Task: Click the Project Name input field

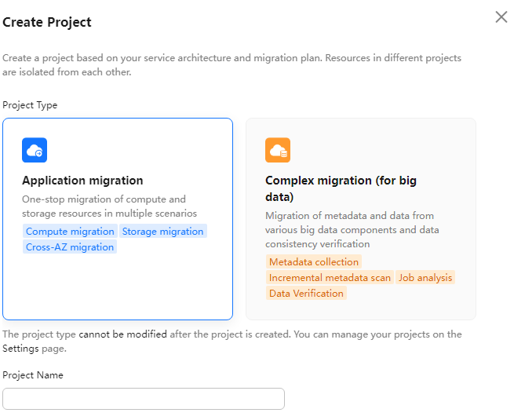Action: point(144,399)
